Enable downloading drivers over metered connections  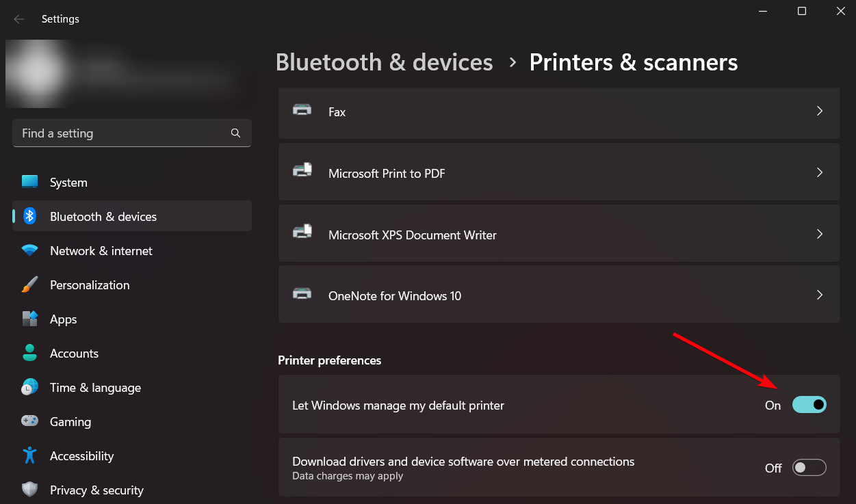(x=809, y=467)
